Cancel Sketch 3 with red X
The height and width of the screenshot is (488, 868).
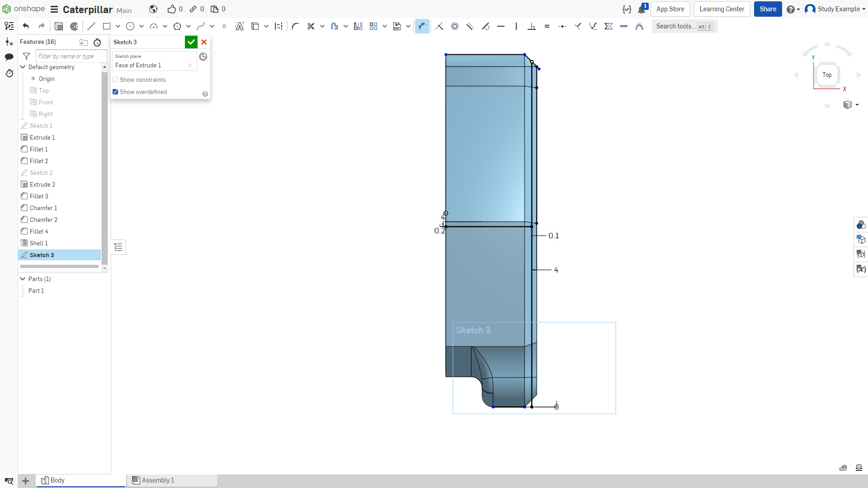pyautogui.click(x=204, y=42)
